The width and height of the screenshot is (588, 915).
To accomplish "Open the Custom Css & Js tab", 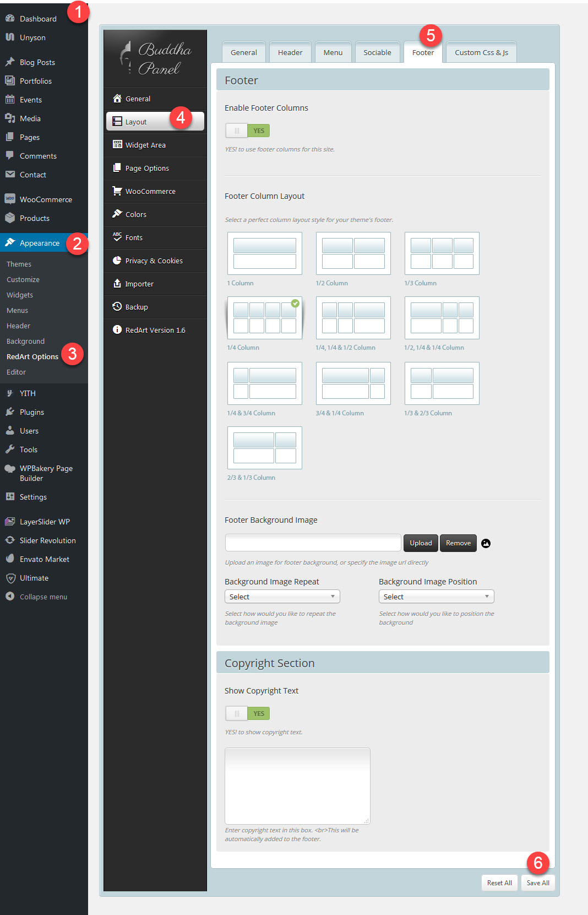I will coord(481,52).
